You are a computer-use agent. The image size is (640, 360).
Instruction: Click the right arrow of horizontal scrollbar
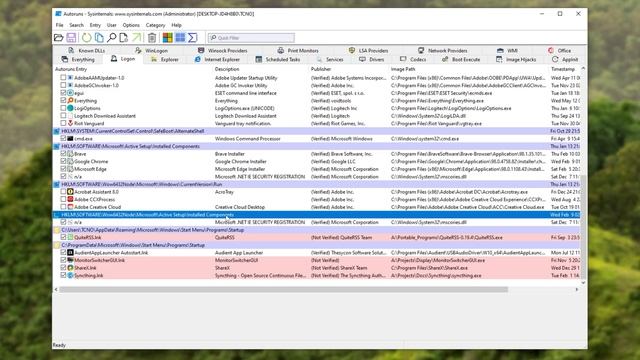point(577,289)
